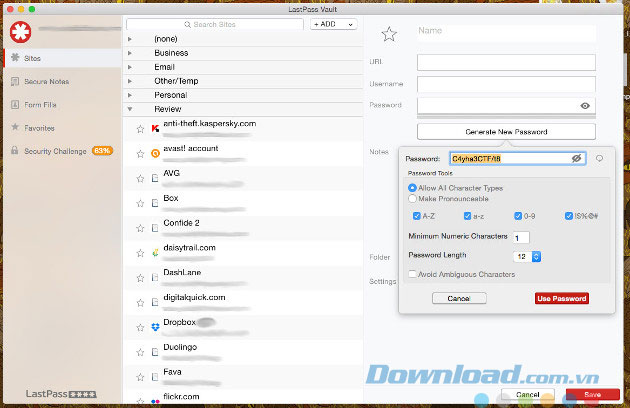Click the Security Challenge lock icon
The height and width of the screenshot is (408, 630).
(x=15, y=151)
